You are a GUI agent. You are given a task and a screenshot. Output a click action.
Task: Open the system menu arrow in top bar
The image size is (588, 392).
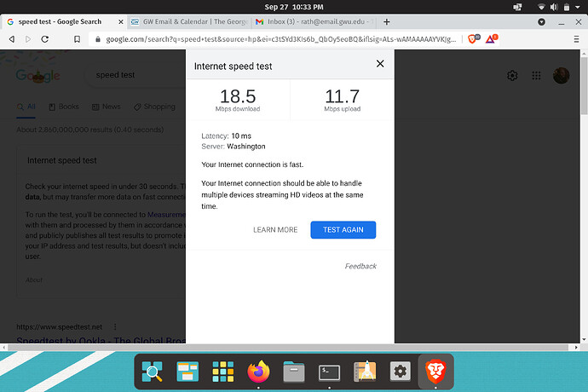[578, 7]
